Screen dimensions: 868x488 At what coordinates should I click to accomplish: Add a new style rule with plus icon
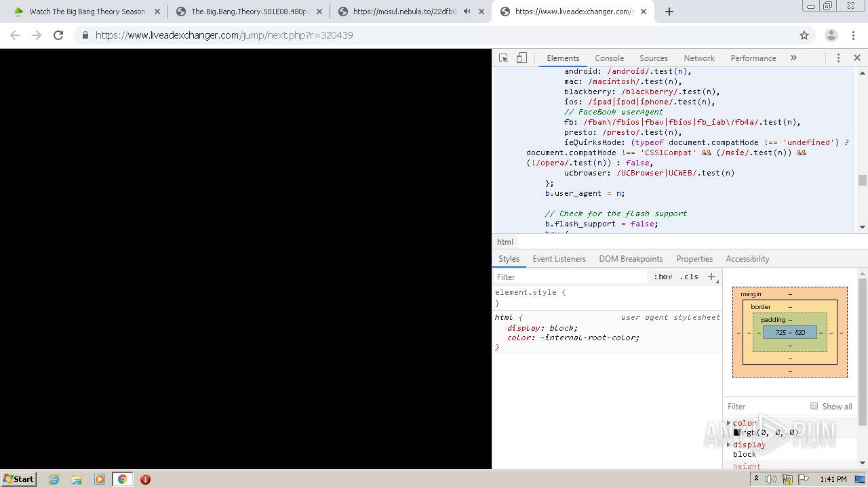click(711, 277)
